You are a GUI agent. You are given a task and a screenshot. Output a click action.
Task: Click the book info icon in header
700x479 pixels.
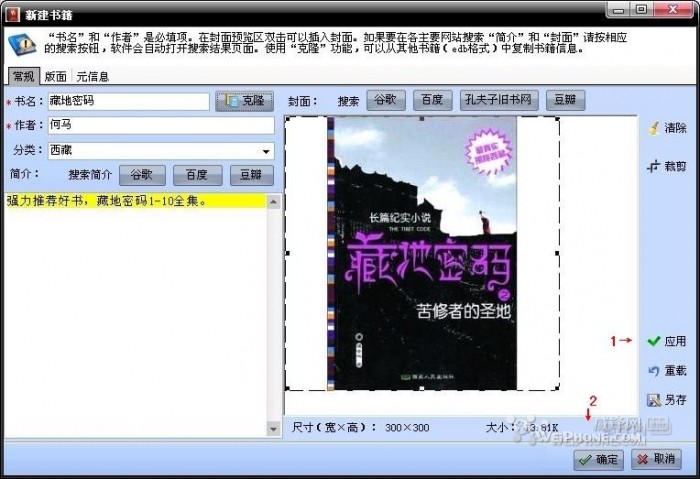pos(22,44)
